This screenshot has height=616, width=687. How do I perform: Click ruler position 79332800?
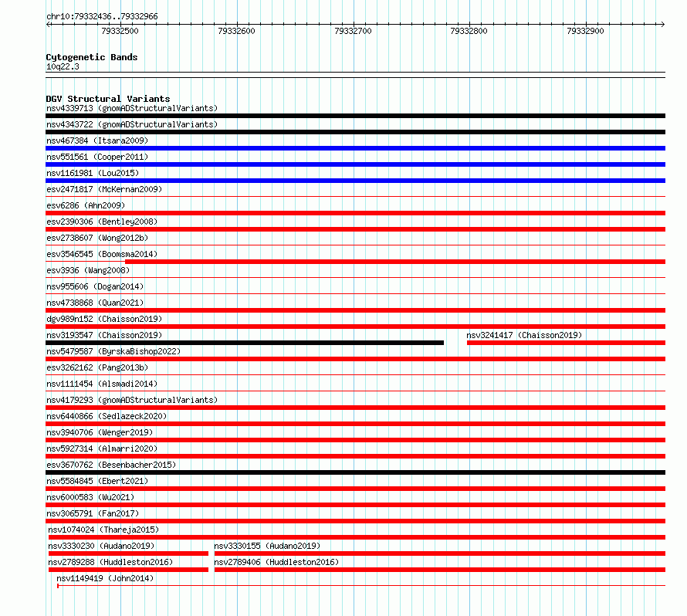click(x=469, y=31)
